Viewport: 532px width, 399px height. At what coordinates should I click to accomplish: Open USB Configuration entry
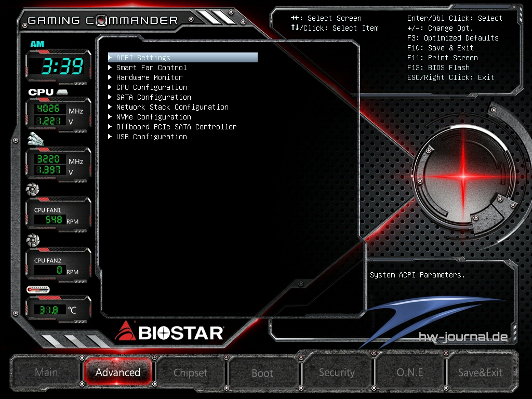click(x=152, y=137)
